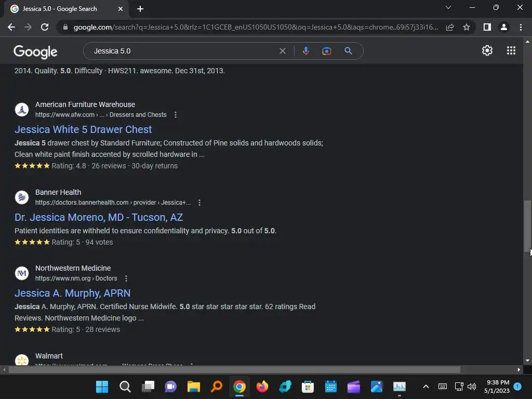Click doctors.bannerhealth.com URL
This screenshot has height=399, width=532.
[113, 203]
